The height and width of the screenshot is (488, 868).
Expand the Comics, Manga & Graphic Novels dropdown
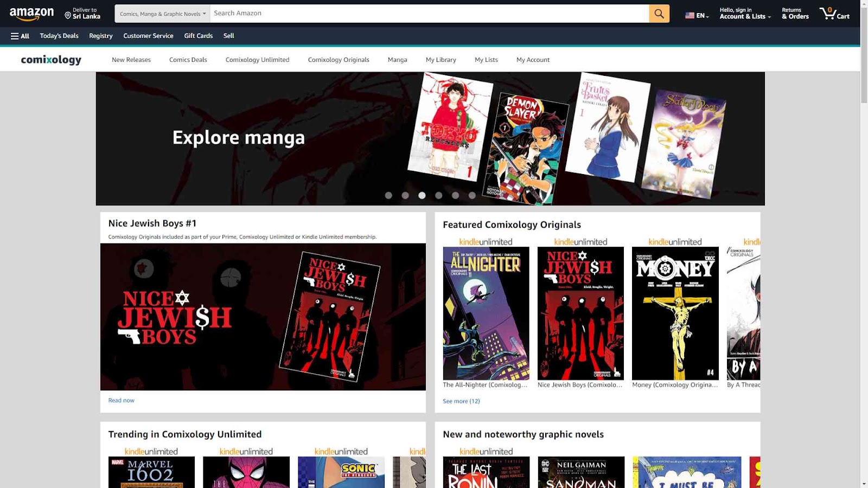point(162,14)
